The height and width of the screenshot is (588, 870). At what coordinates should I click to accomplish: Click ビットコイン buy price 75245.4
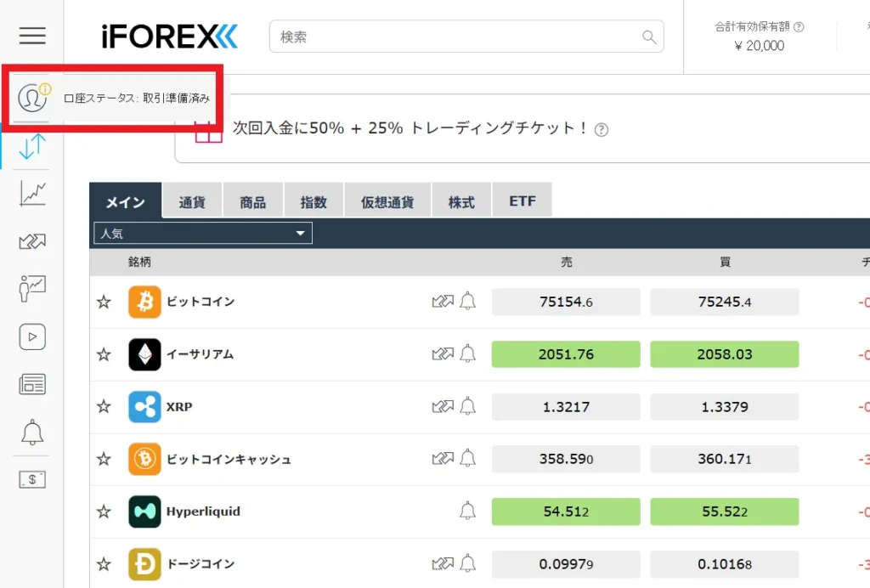tap(725, 302)
